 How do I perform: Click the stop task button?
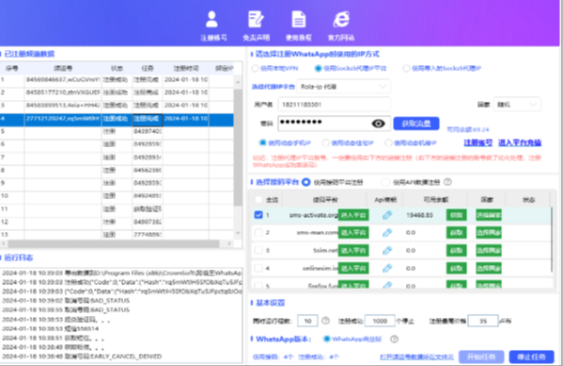point(531,357)
